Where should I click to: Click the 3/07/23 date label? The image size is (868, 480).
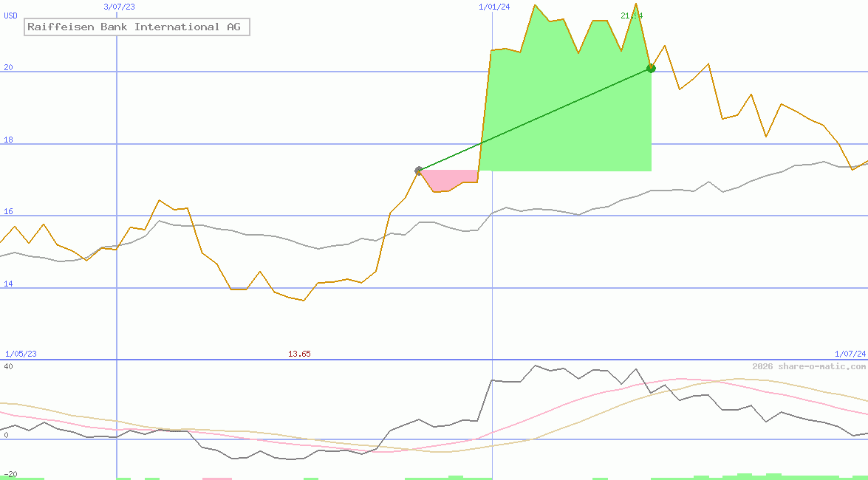[x=119, y=7]
